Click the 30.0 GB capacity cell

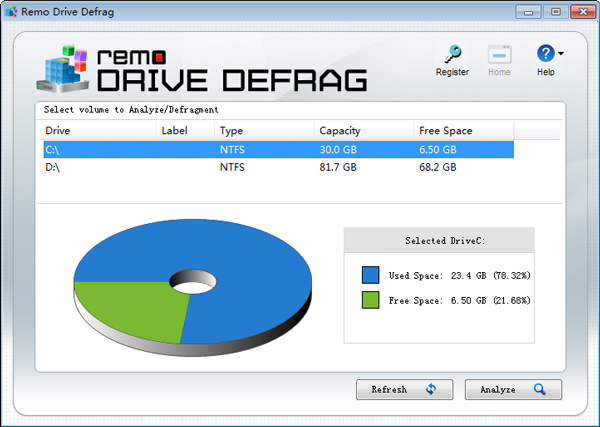click(x=338, y=150)
